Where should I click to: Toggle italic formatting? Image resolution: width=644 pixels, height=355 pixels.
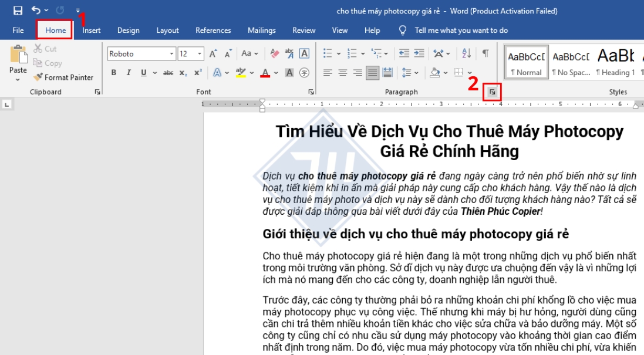129,73
